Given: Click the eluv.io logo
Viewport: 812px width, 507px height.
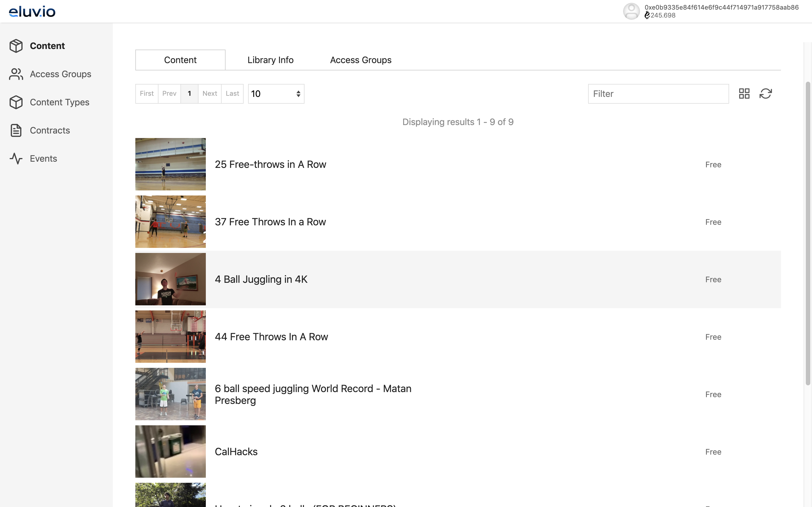Looking at the screenshot, I should [x=32, y=11].
